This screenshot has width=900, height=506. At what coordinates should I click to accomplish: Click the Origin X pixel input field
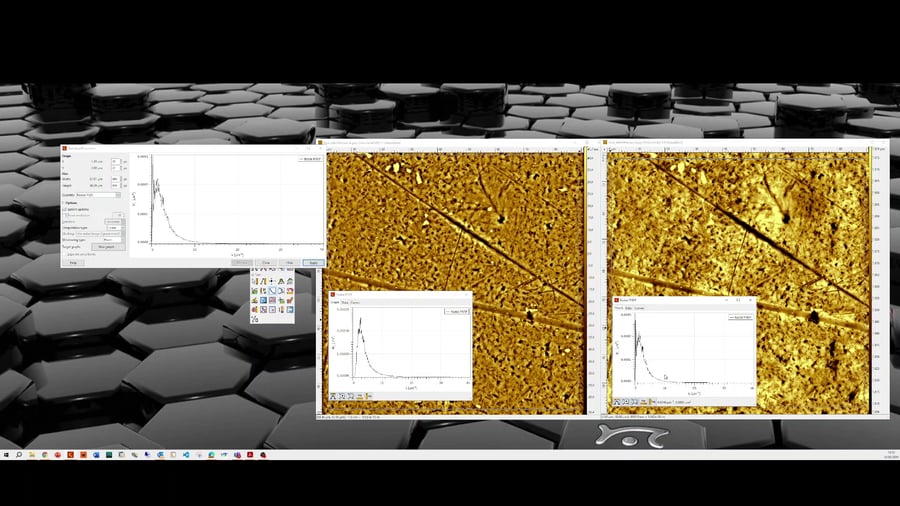pyautogui.click(x=116, y=162)
